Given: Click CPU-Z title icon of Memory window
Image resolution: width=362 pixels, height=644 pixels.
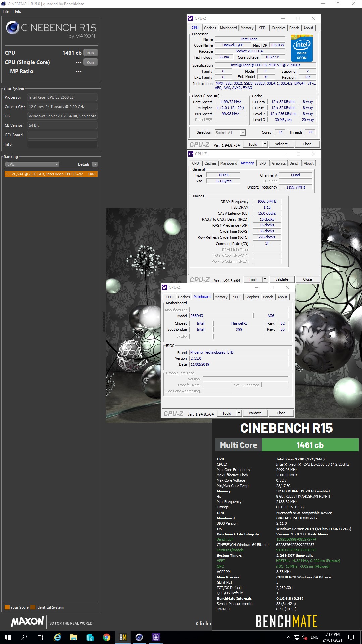Looking at the screenshot, I should [191, 154].
